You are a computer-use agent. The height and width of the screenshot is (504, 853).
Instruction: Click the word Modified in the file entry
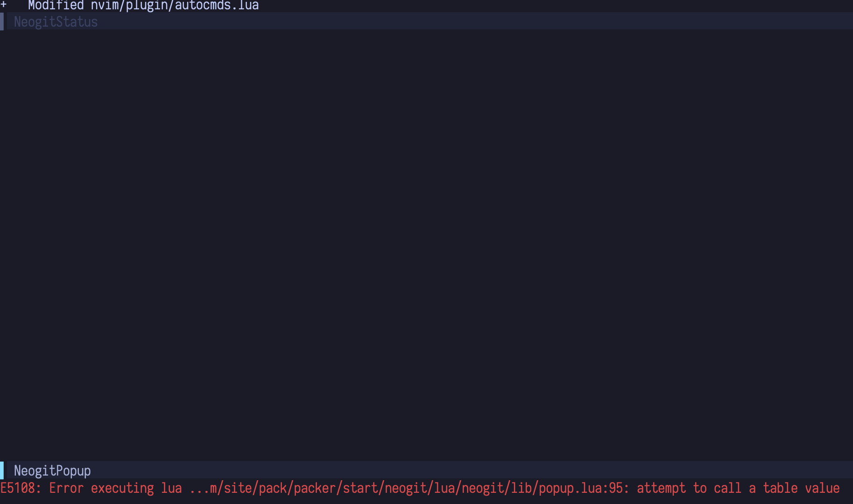click(56, 5)
